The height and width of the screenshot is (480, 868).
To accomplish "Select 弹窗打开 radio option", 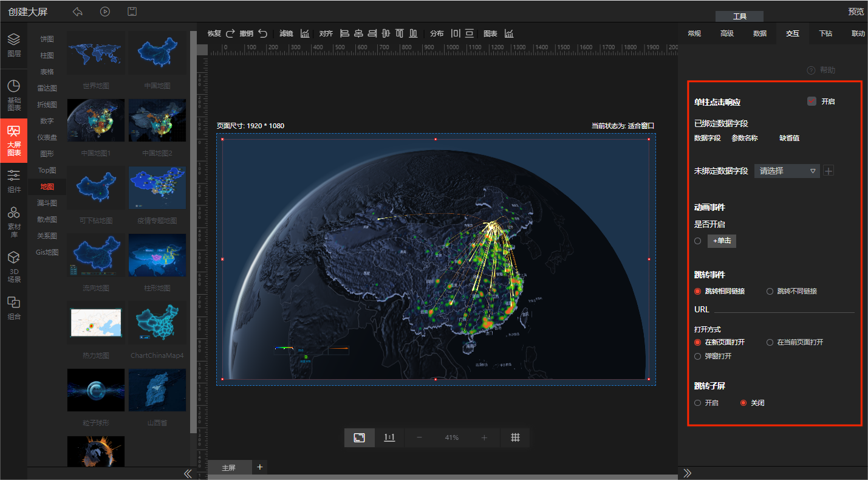I will (698, 357).
